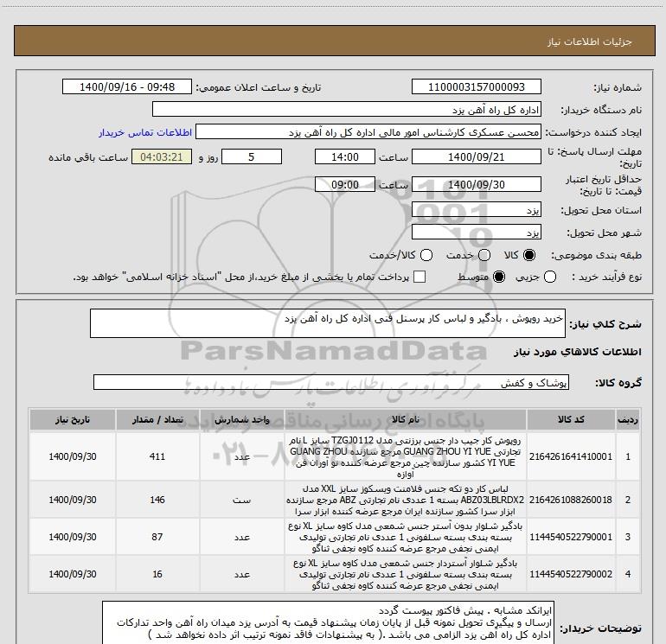Click the announcement date field 1400/09/16 - 09:48
The image size is (666, 644).
click(x=127, y=86)
